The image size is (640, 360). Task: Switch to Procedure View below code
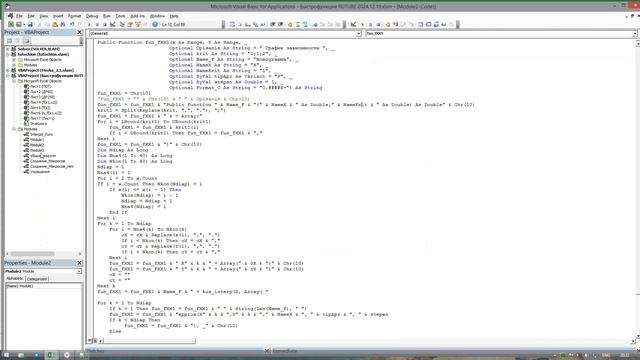90,340
